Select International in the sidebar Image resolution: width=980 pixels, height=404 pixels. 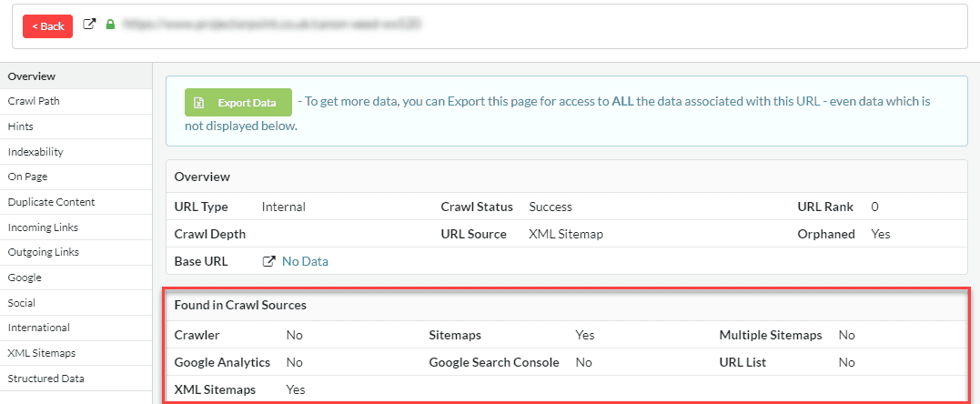point(76,328)
